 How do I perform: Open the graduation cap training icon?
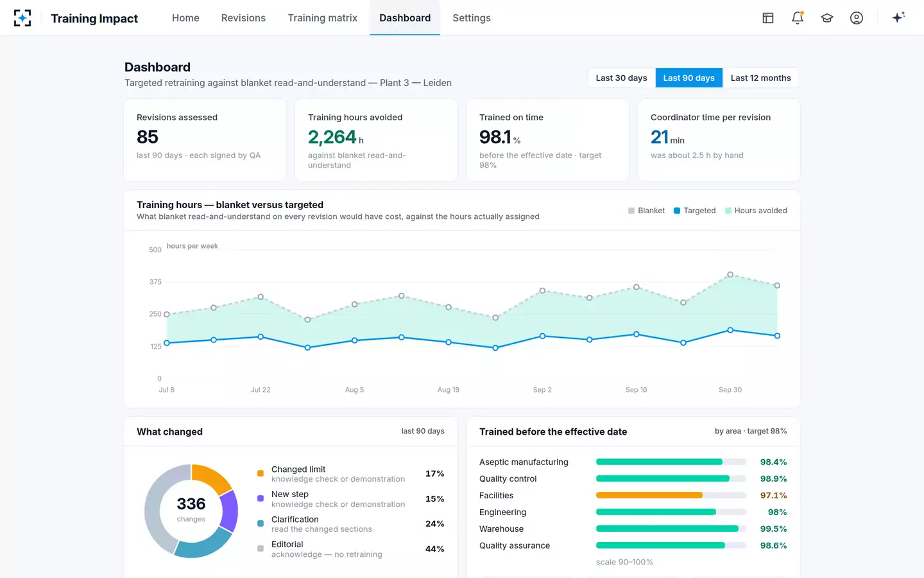(x=827, y=18)
